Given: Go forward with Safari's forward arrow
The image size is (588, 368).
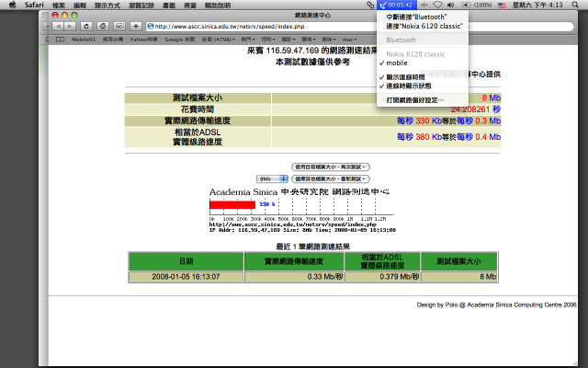Looking at the screenshot, I should coord(70,27).
